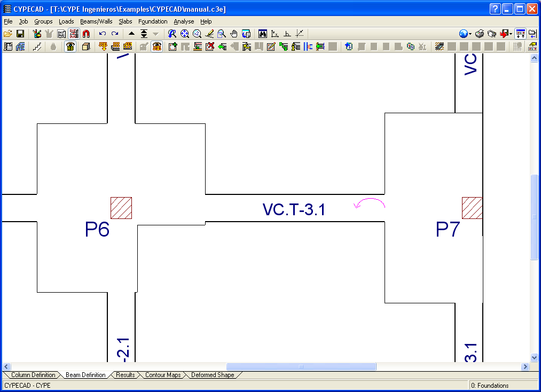Image resolution: width=541 pixels, height=392 pixels.
Task: Switch to the Column Definition tab
Action: pos(33,375)
